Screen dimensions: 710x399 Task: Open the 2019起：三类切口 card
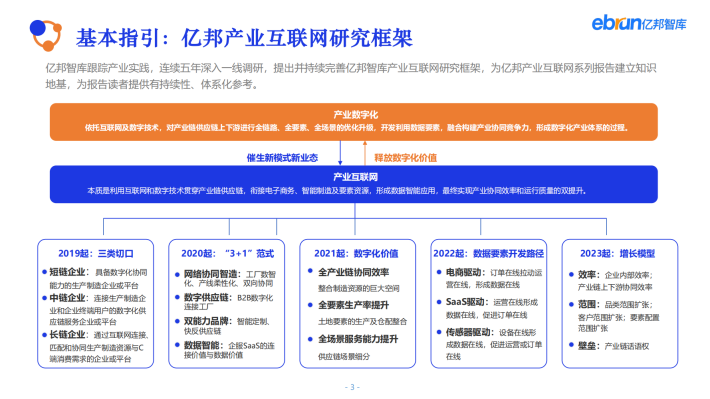(x=96, y=303)
